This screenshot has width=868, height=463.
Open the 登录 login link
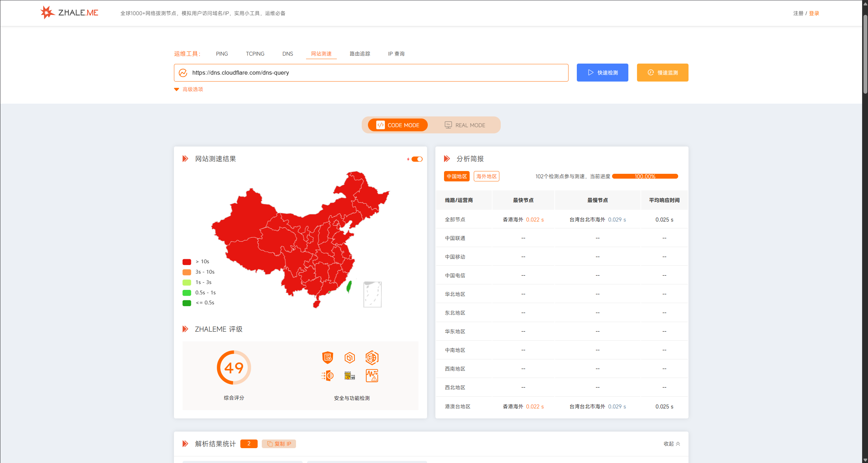point(814,13)
